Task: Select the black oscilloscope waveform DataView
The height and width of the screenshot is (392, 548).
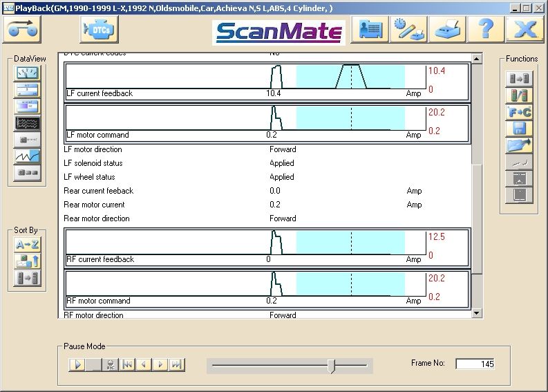Action: click(27, 123)
